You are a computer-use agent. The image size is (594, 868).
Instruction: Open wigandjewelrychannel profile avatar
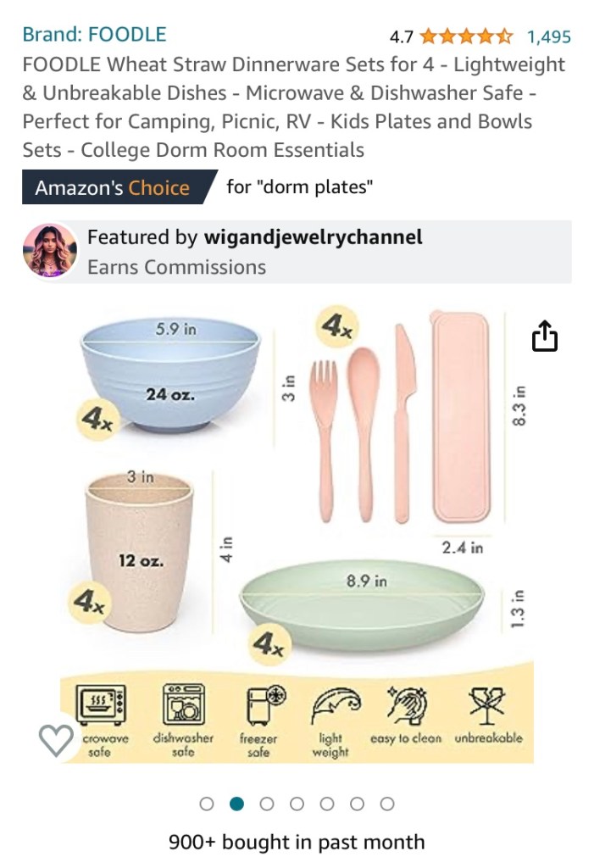(x=50, y=251)
